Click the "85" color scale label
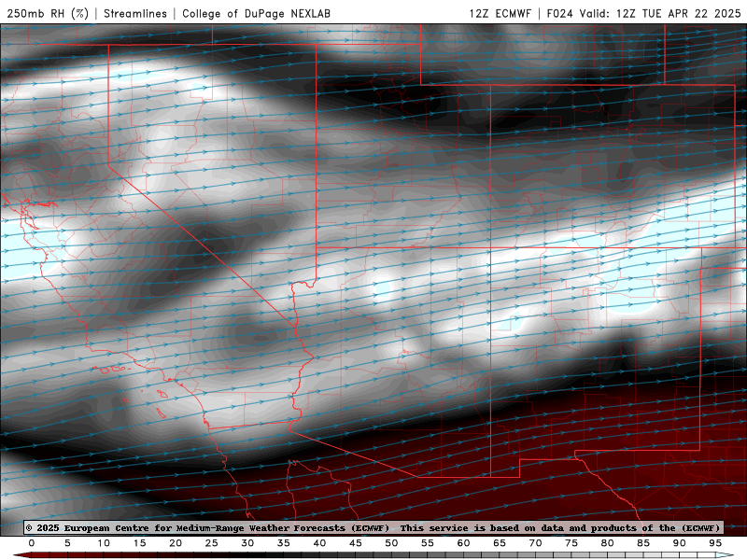This screenshot has height=560, width=747. click(643, 543)
